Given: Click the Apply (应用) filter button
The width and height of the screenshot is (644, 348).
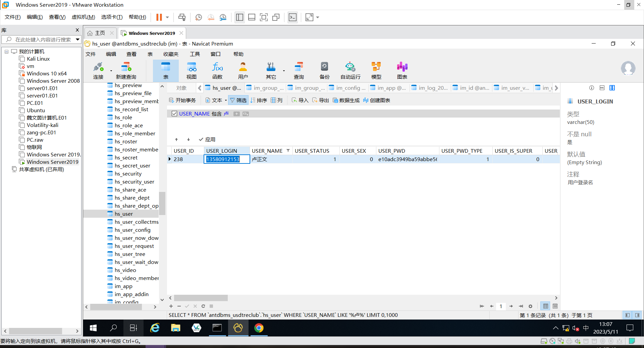Looking at the screenshot, I should coord(207,139).
